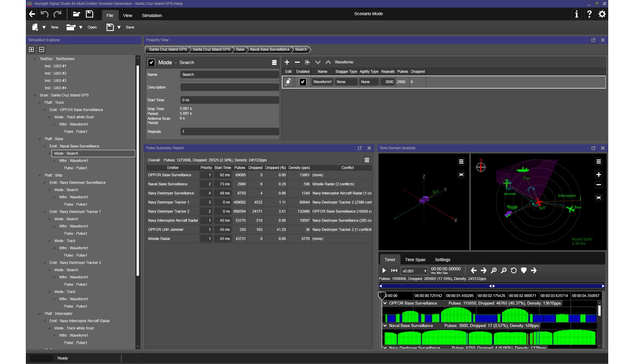The image size is (637, 364).
Task: Click the pencil edit icon for Waveform1
Action: [x=288, y=82]
